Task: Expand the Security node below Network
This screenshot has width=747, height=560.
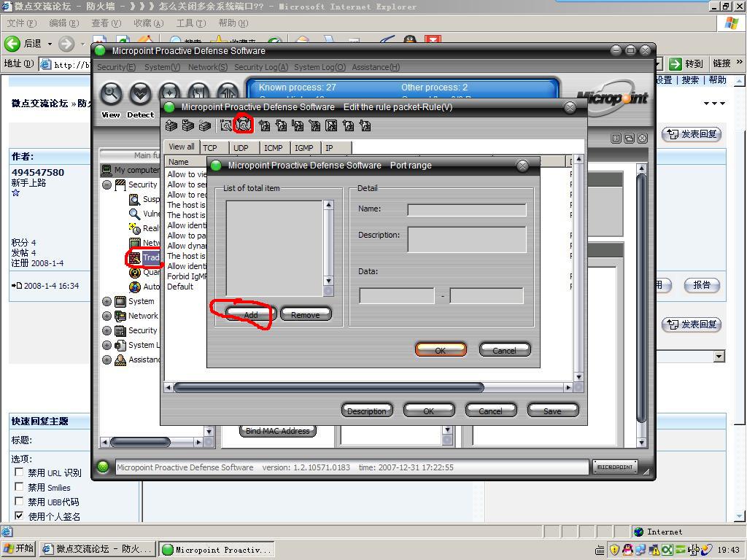Action: [107, 330]
